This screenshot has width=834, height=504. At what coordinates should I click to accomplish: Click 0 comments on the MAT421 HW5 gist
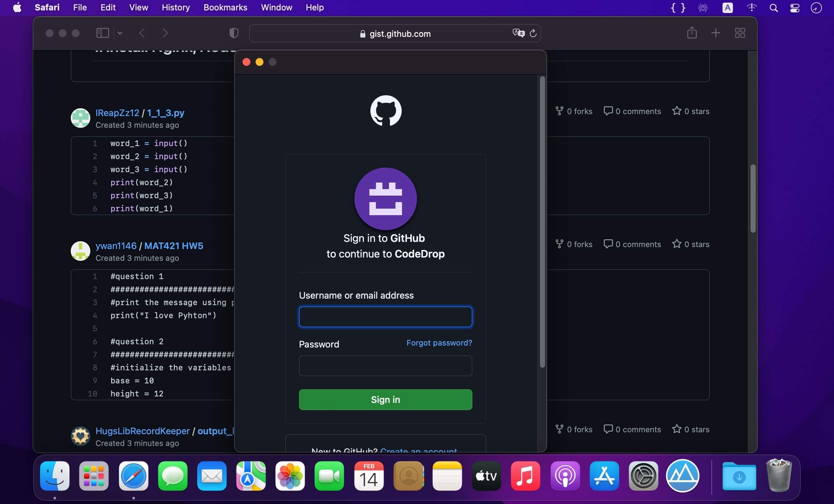(x=632, y=244)
